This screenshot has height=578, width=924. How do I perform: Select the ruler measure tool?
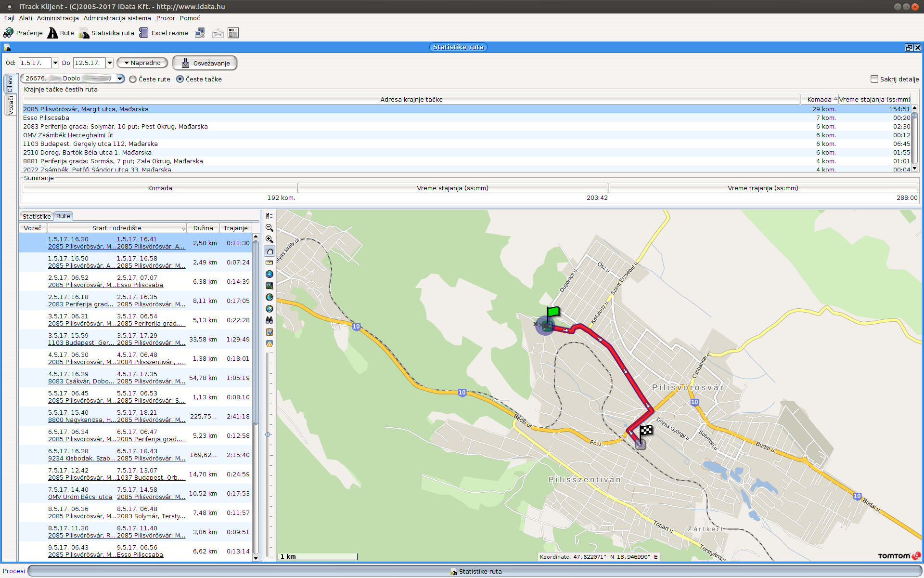pos(269,263)
